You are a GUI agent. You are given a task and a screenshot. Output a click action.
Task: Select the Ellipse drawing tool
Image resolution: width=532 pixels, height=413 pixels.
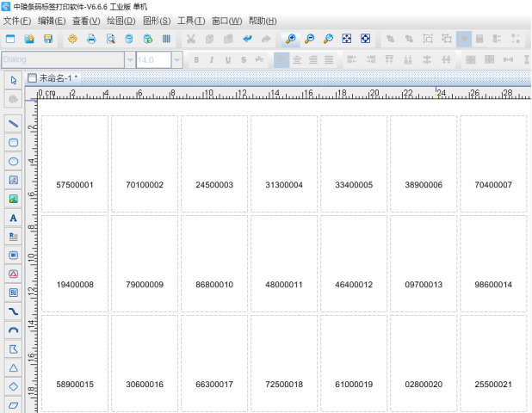pyautogui.click(x=13, y=161)
